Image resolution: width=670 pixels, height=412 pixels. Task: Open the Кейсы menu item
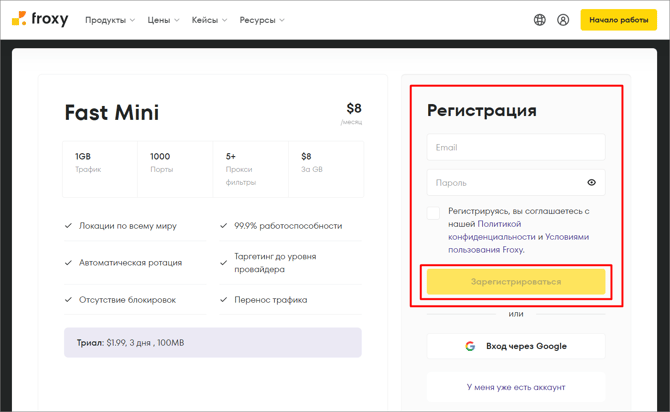205,20
